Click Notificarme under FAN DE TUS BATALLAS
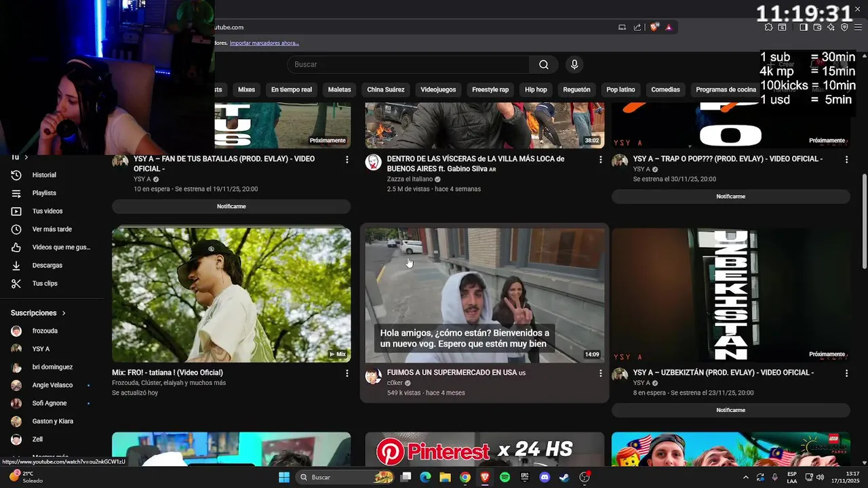Viewport: 868px width, 488px height. point(231,206)
